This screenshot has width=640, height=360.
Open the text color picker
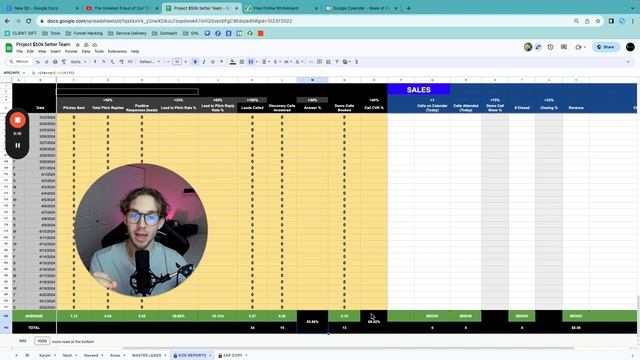click(x=222, y=62)
